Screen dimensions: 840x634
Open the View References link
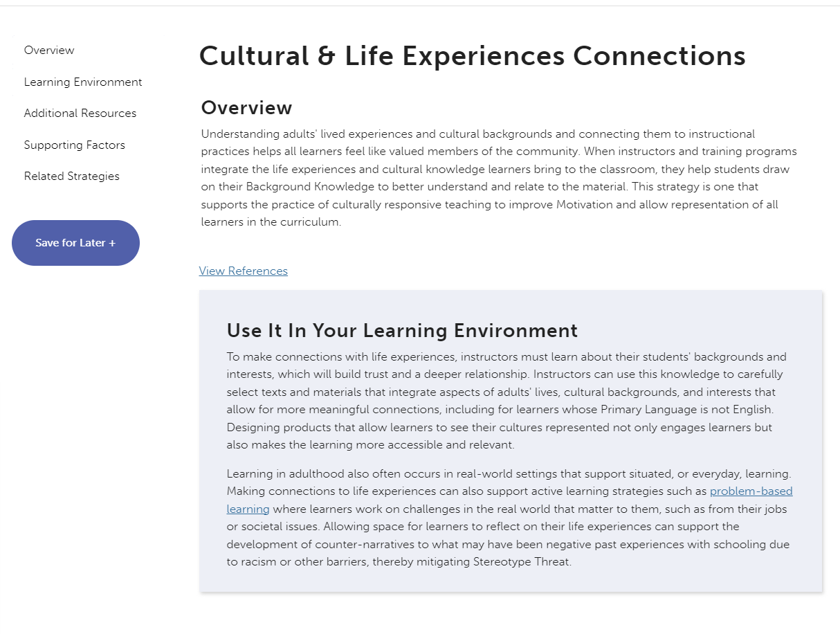(244, 271)
